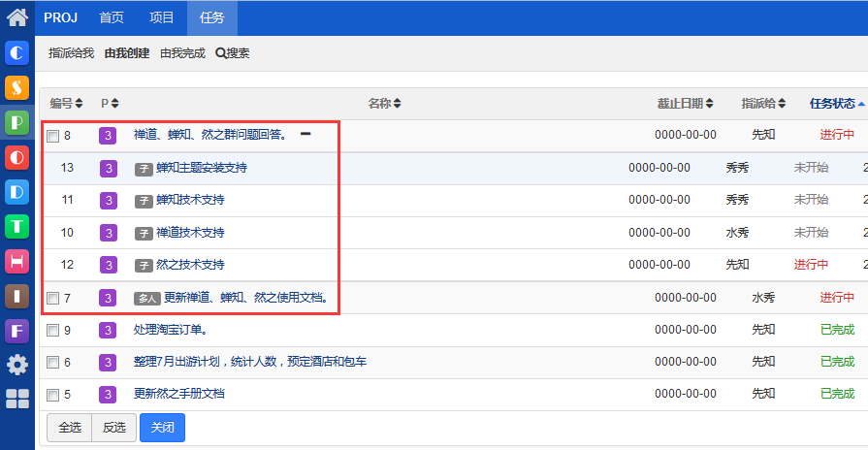Sort by 任务状态 column
The height and width of the screenshot is (450, 868).
(837, 104)
